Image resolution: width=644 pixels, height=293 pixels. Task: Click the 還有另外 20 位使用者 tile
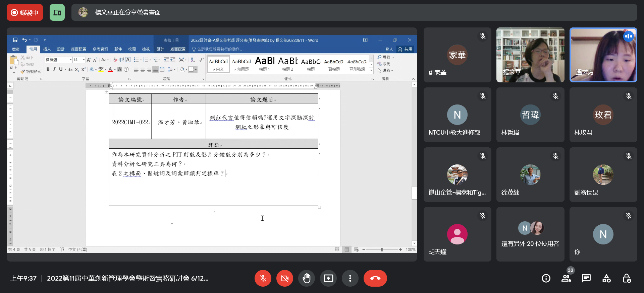tap(530, 234)
